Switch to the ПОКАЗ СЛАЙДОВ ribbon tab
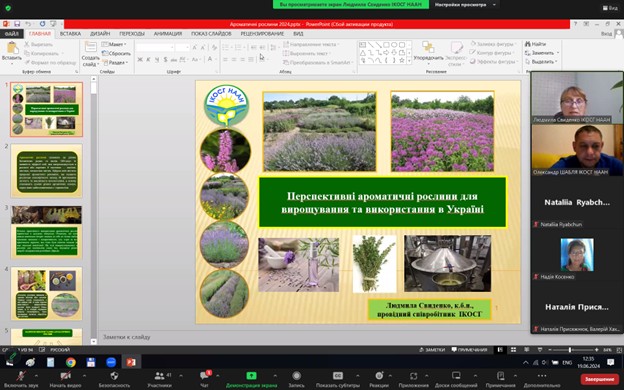This screenshot has height=390, width=624. (211, 34)
